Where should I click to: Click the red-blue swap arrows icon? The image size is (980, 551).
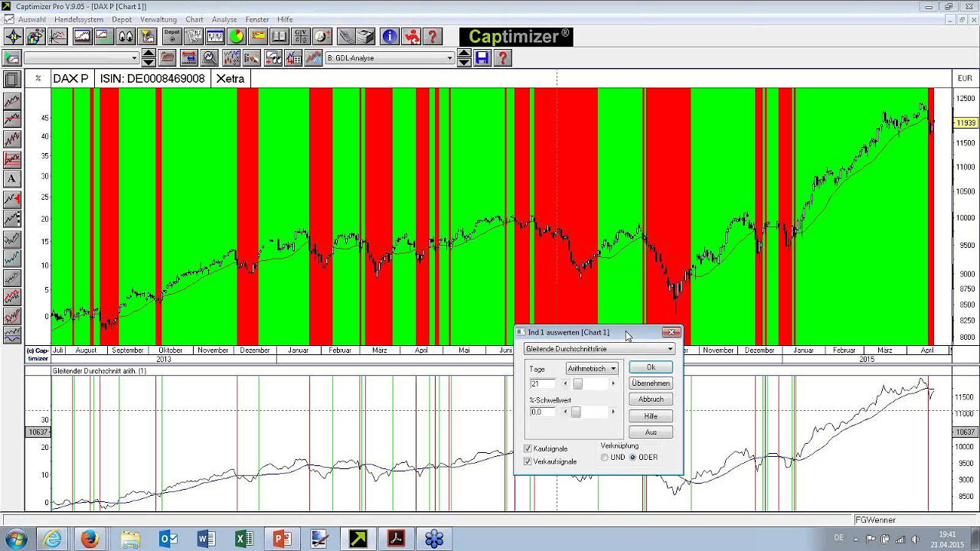[x=188, y=58]
